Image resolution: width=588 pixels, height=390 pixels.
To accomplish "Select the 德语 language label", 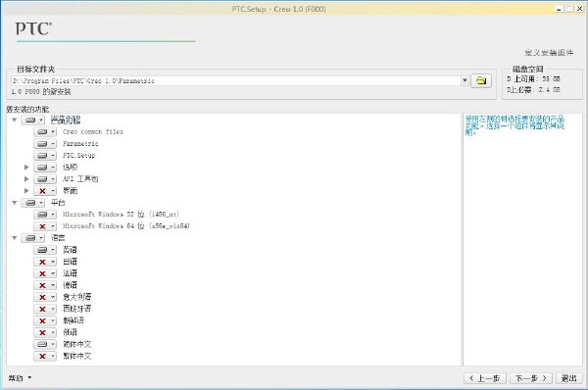I will (x=71, y=285).
